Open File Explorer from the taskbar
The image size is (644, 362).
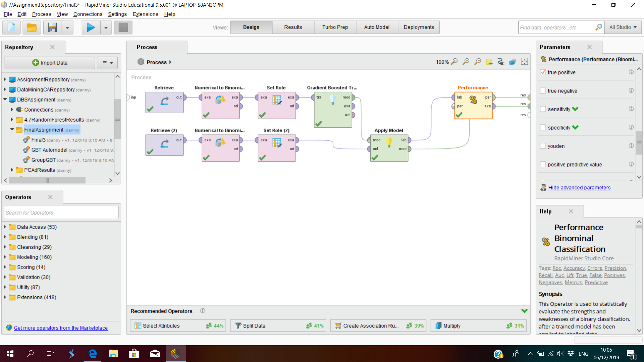click(113, 354)
